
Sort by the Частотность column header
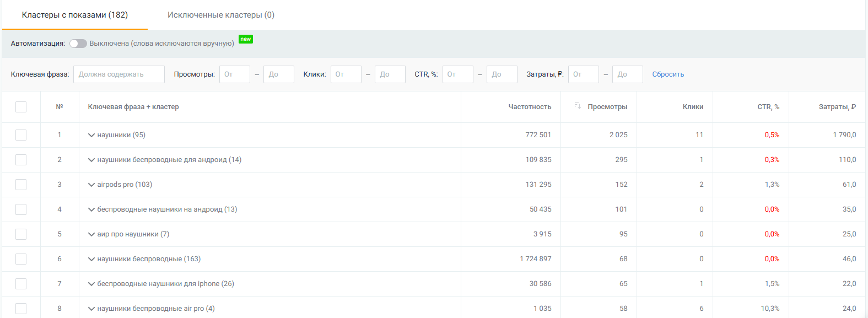(x=529, y=107)
